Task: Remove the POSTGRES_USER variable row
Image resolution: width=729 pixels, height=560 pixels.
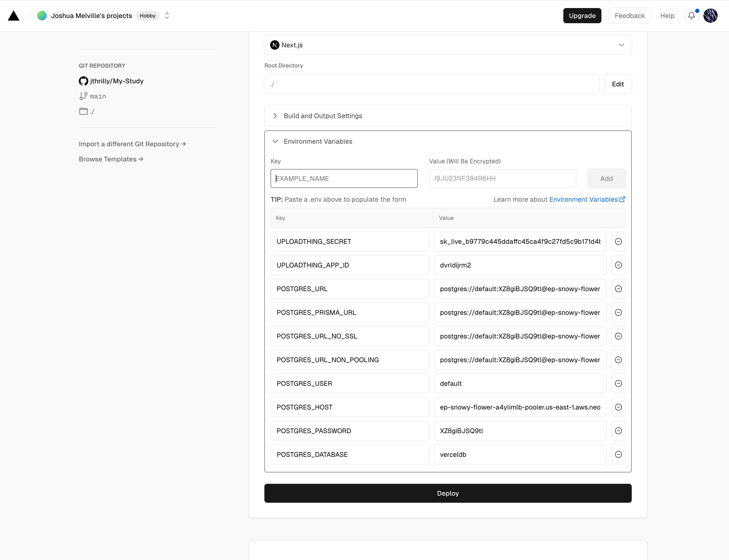Action: pyautogui.click(x=618, y=383)
